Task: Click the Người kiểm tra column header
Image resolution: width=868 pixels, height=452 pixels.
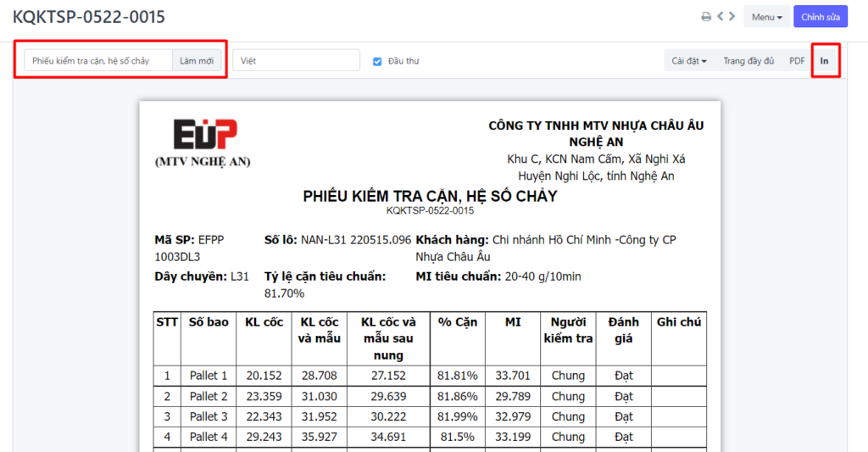Action: coord(568,330)
